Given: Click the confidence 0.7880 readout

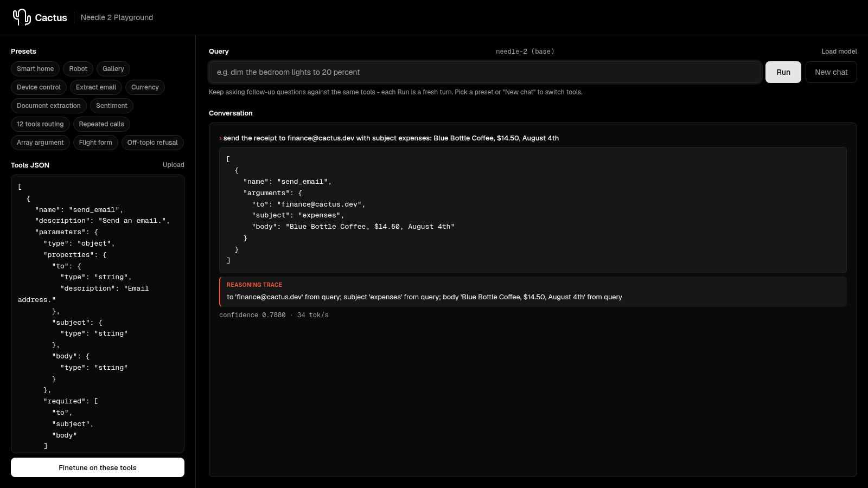Looking at the screenshot, I should click(252, 315).
